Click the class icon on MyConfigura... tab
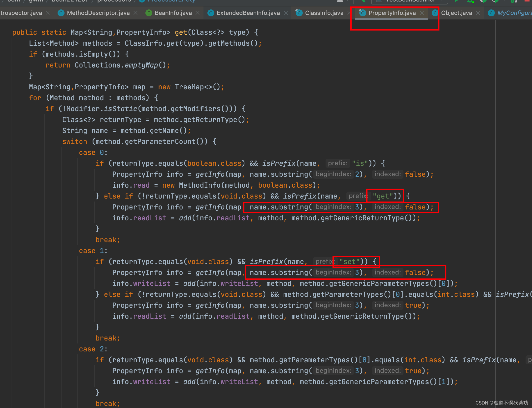This screenshot has height=408, width=532. point(491,13)
